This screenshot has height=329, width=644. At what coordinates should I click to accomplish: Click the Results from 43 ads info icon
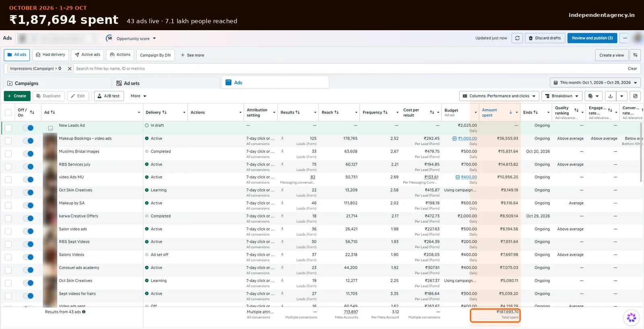84,312
